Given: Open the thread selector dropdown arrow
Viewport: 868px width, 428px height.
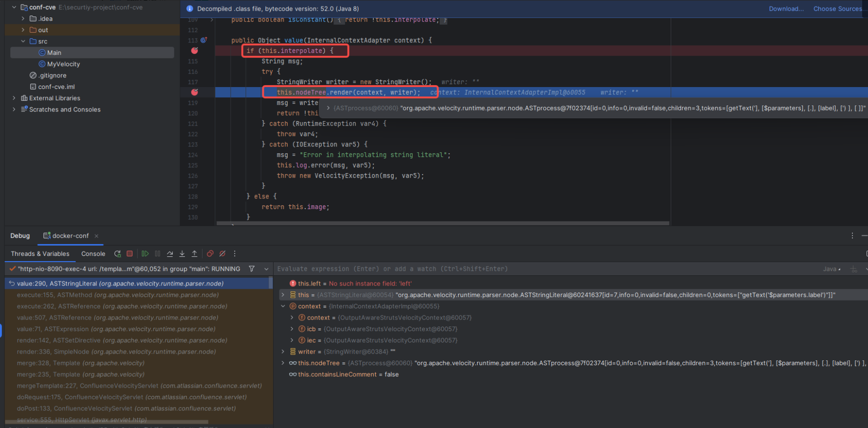Looking at the screenshot, I should click(266, 269).
